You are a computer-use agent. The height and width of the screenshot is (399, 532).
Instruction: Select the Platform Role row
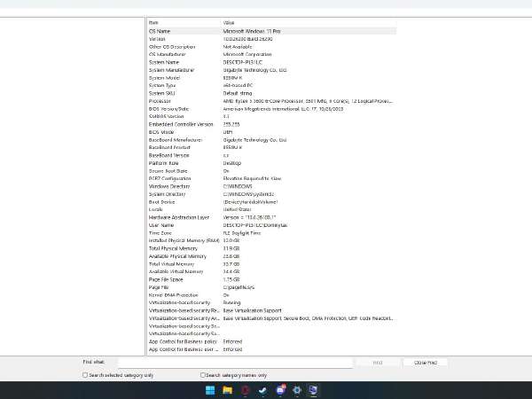point(272,163)
